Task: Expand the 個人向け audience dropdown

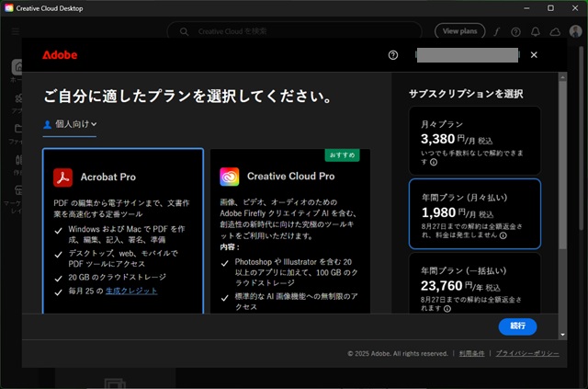Action: [70, 124]
